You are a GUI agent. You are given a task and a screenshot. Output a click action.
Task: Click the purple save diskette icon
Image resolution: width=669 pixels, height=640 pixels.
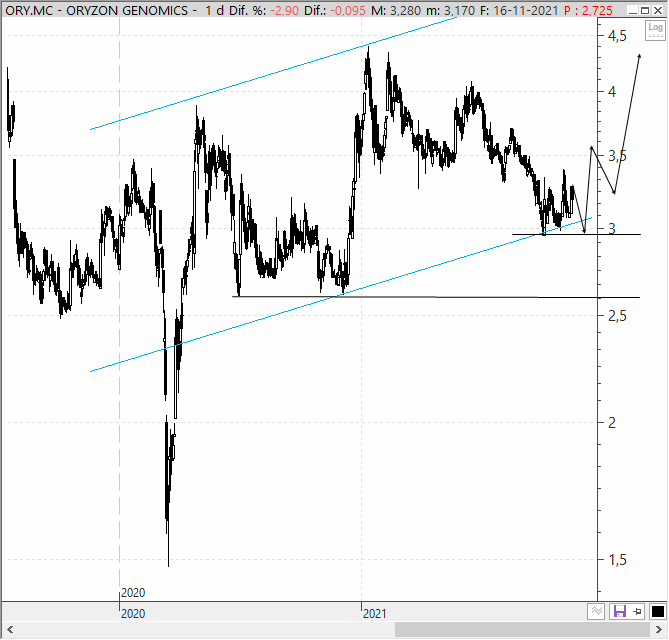pyautogui.click(x=619, y=612)
